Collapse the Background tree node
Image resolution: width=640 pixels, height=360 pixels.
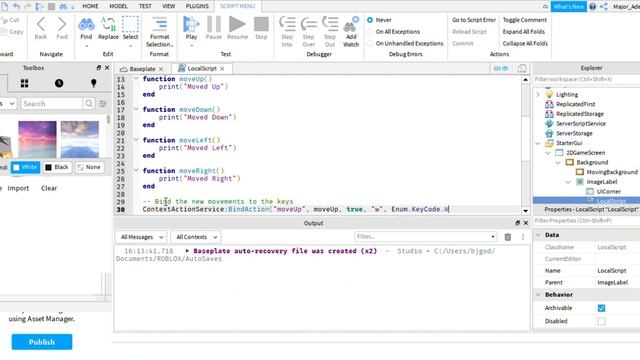(558, 162)
